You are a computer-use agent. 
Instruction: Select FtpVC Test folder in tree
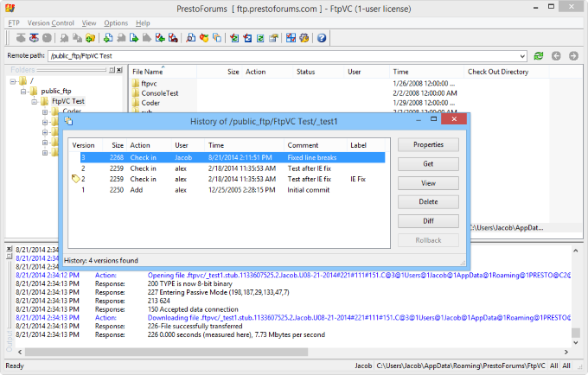67,101
